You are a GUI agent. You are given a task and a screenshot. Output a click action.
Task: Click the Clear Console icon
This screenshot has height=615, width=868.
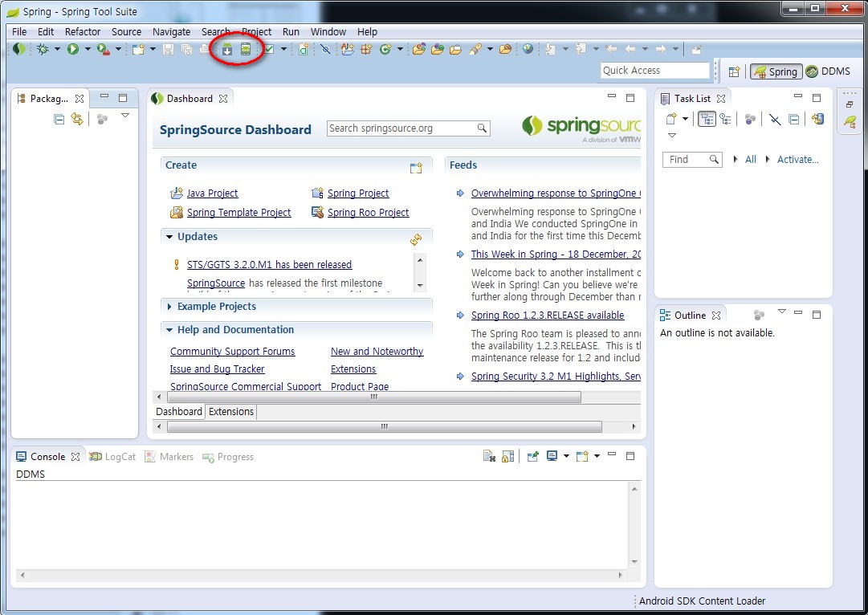(489, 456)
